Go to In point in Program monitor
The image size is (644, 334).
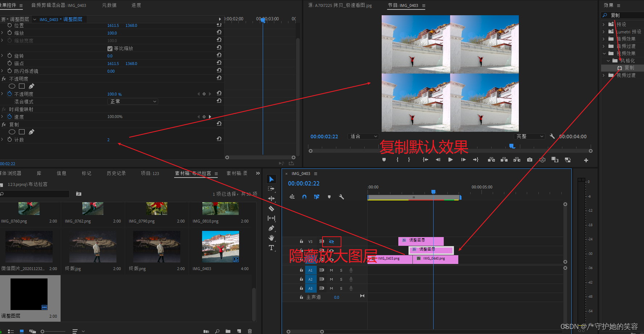[426, 160]
